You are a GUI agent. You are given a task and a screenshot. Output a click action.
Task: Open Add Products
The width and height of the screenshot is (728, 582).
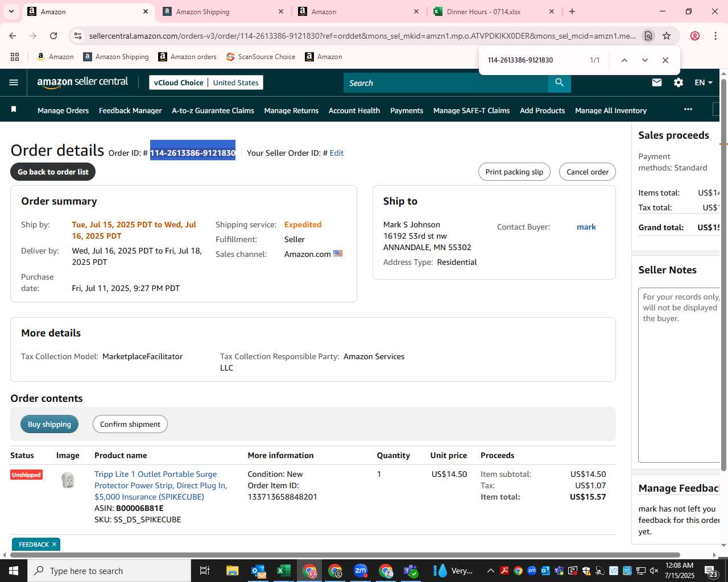pos(542,110)
